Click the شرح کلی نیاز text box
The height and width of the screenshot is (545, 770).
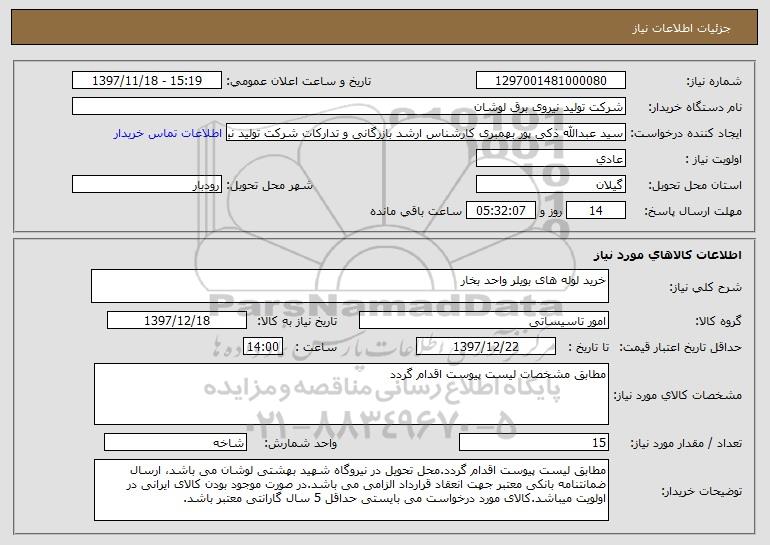click(350, 286)
